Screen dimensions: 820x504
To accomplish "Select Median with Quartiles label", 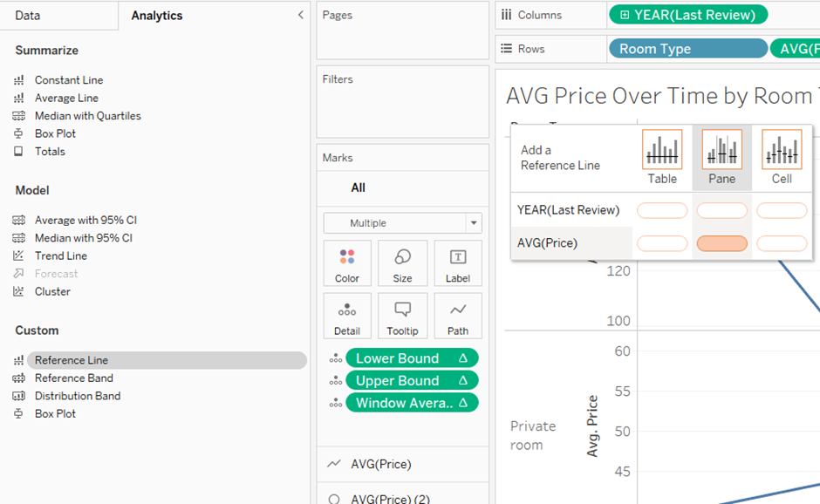I will point(88,116).
